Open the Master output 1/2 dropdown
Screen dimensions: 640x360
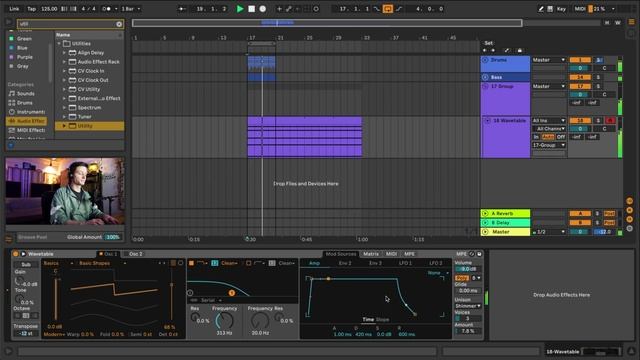pos(549,232)
